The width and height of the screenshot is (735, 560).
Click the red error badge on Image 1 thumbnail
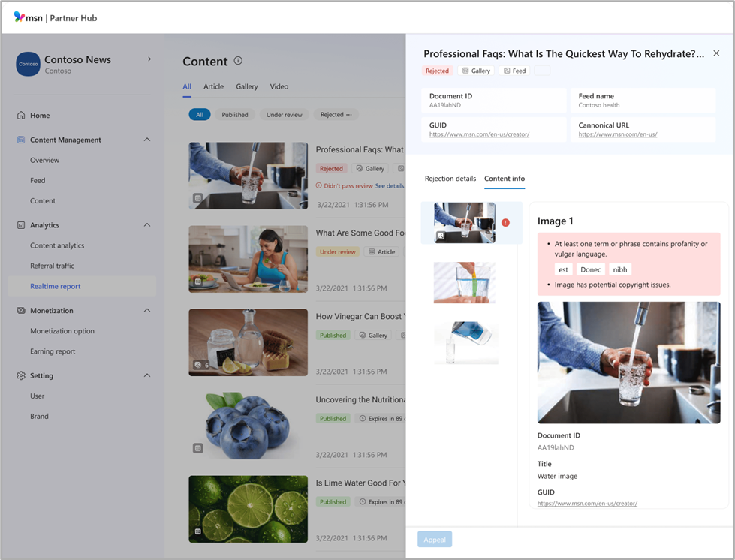(x=506, y=223)
